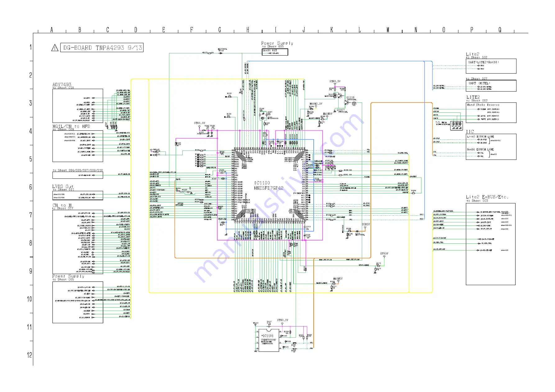The width and height of the screenshot is (555, 392).
Task: Select 'UART (HOTEL)' block title
Action: tap(480, 83)
